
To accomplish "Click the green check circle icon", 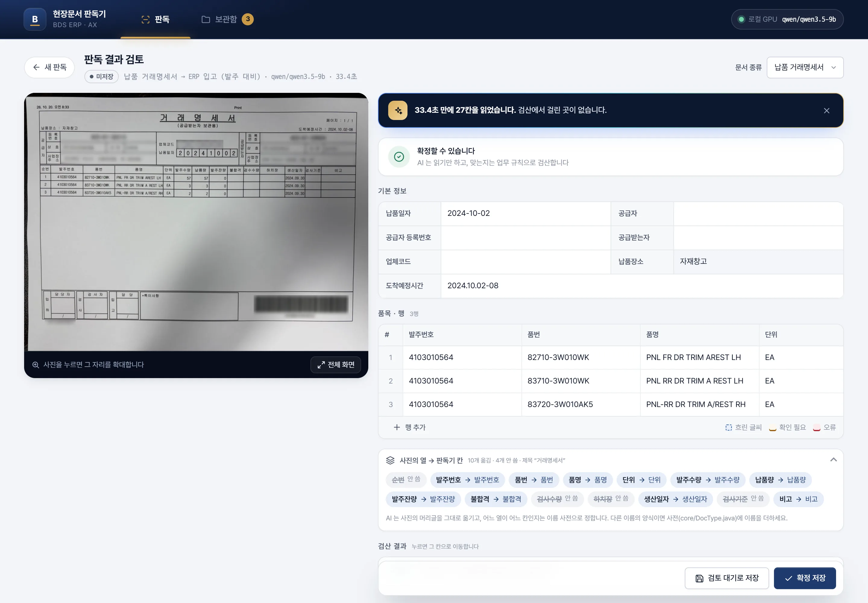I will click(x=399, y=157).
